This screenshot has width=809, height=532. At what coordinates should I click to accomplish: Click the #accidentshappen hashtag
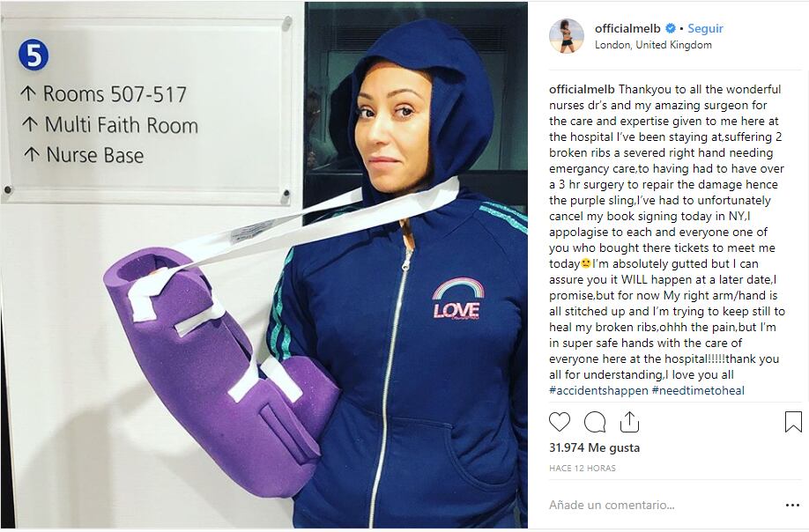[598, 391]
